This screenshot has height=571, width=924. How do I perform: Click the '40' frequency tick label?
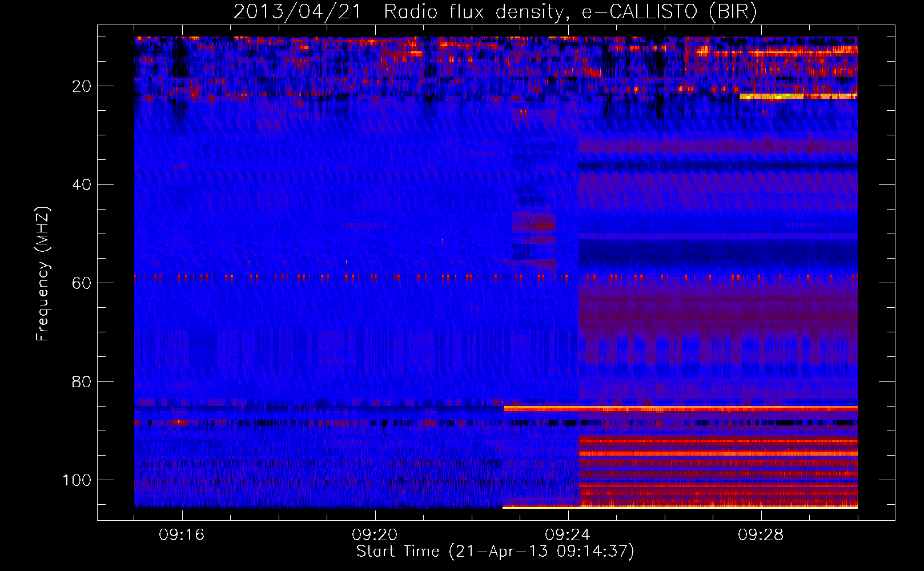(x=82, y=185)
